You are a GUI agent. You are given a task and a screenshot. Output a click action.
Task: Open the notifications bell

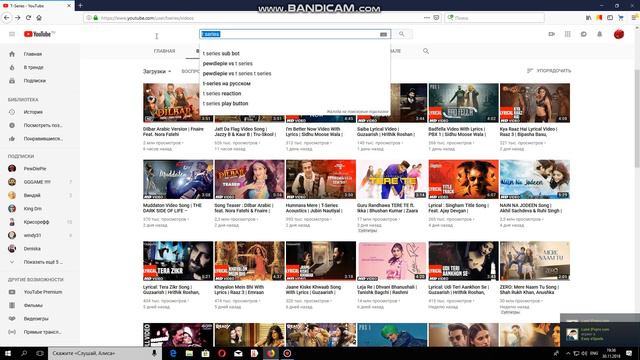tap(600, 34)
